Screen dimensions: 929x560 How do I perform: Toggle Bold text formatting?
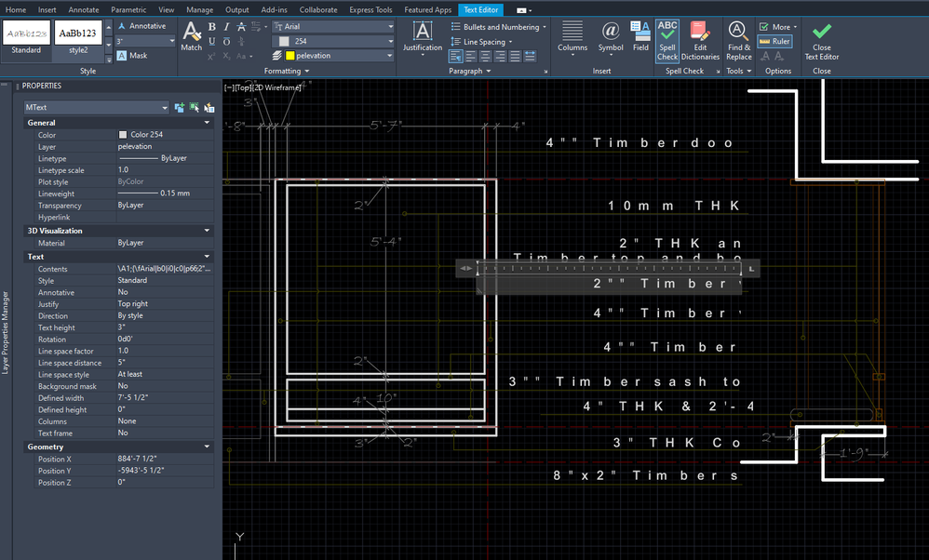click(x=211, y=27)
